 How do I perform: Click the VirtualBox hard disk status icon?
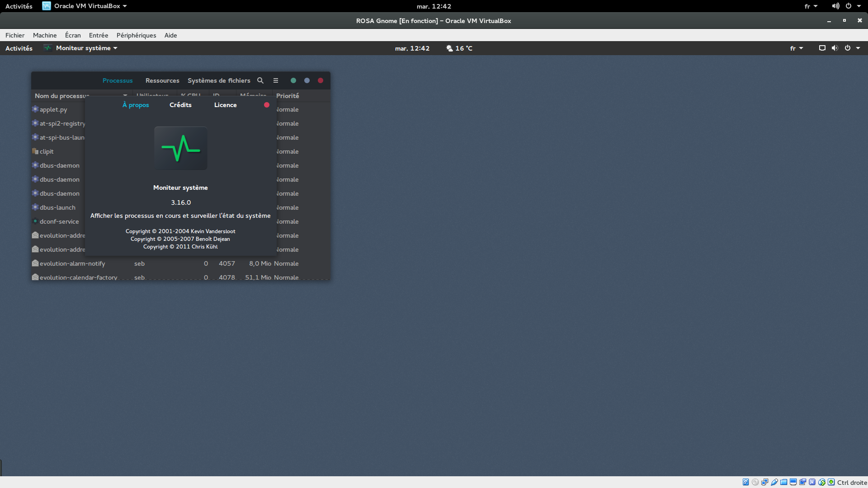coord(745,482)
